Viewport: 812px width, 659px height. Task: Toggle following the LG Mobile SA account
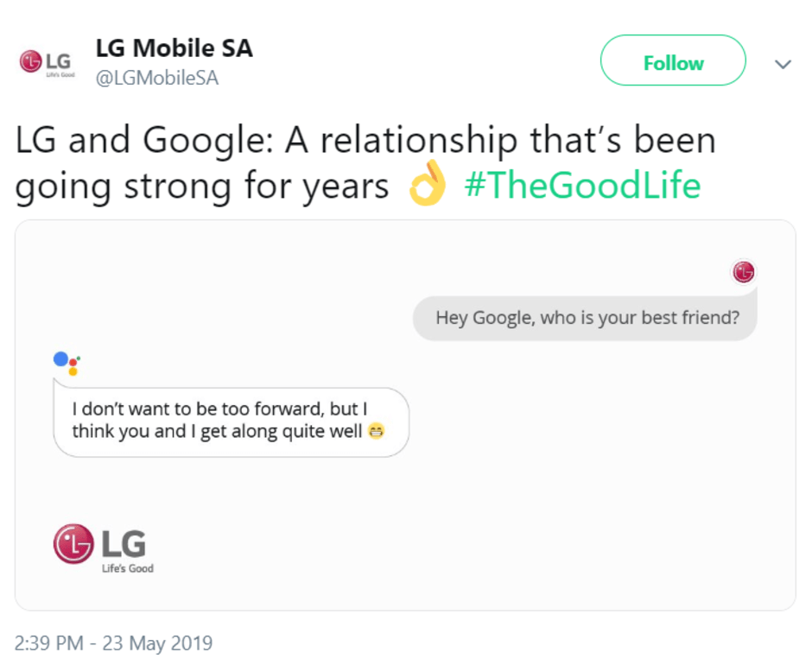click(673, 61)
